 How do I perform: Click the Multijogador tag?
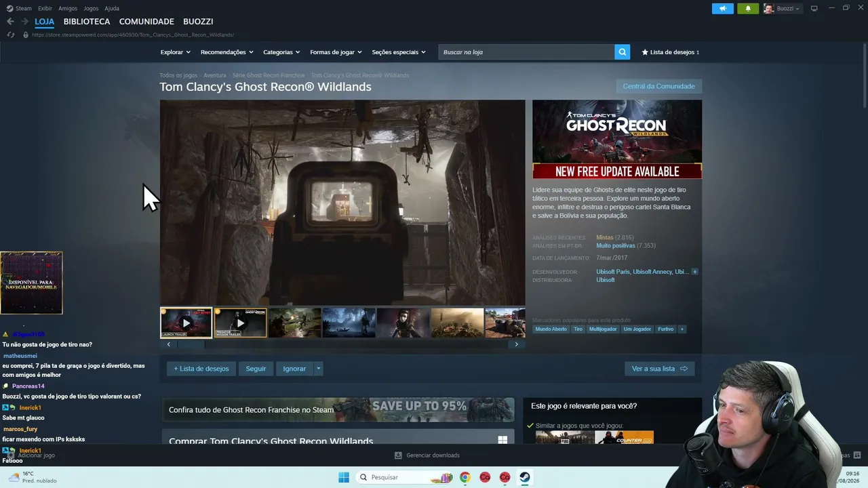coord(603,329)
